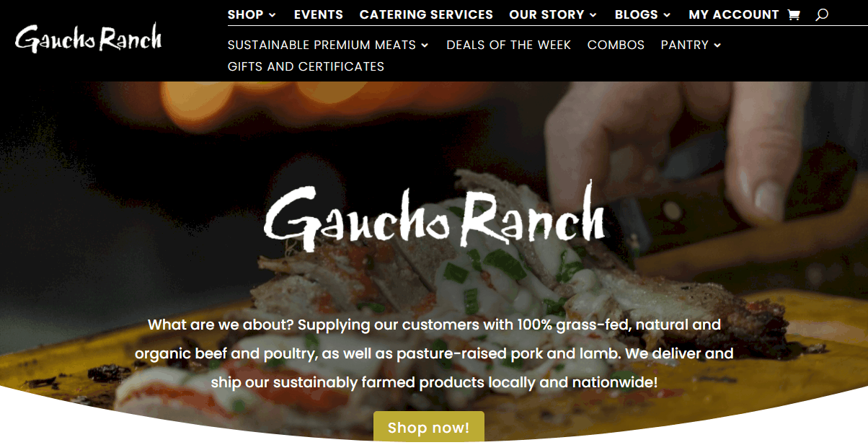Expand the Pantry dropdown chevron

(x=717, y=45)
